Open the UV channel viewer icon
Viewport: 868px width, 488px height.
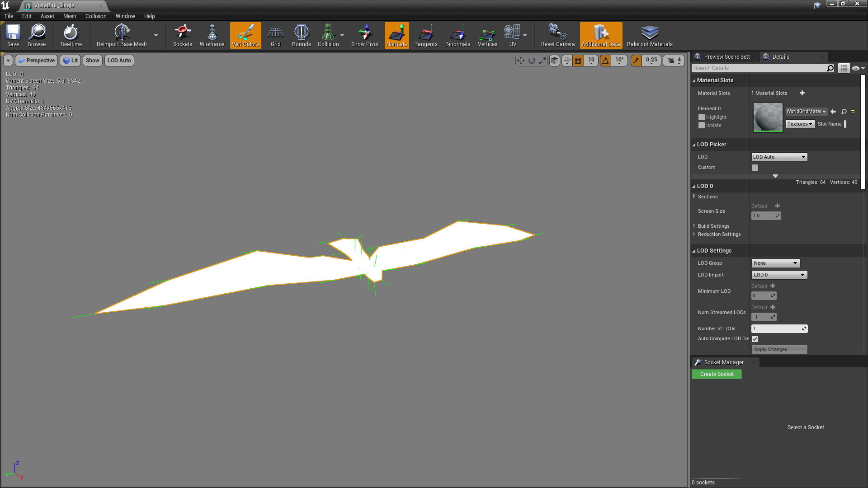click(513, 35)
